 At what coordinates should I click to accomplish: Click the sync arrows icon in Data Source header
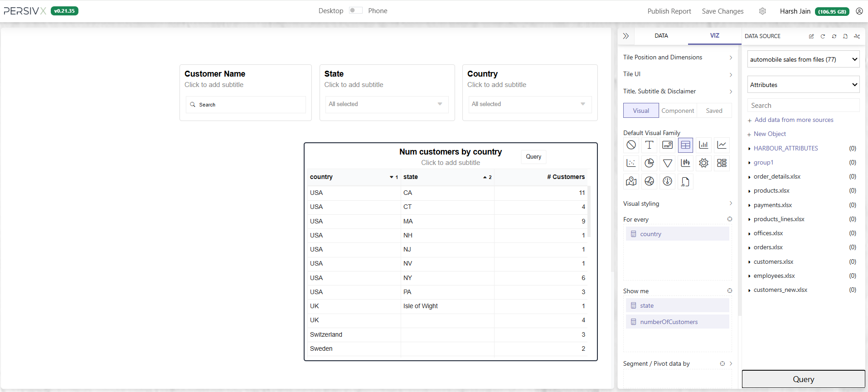[x=834, y=36]
